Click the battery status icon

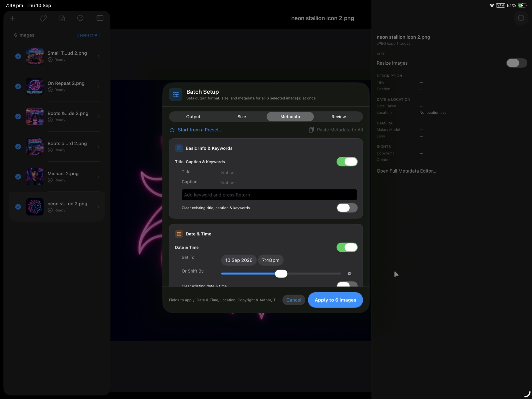pos(522,5)
